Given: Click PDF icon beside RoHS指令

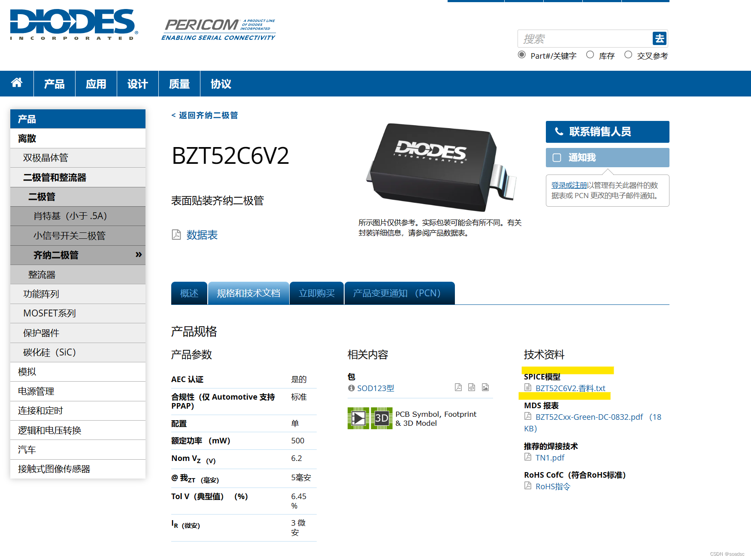Looking at the screenshot, I should coord(528,486).
